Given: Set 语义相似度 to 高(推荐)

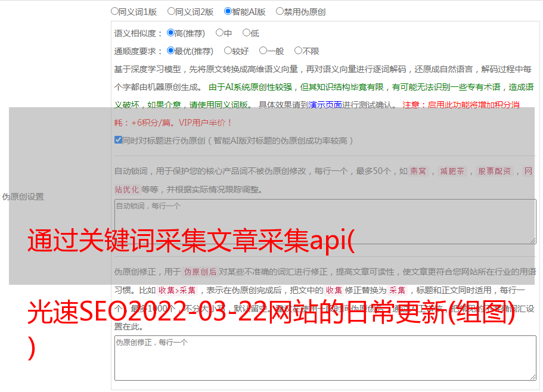Looking at the screenshot, I should [170, 33].
